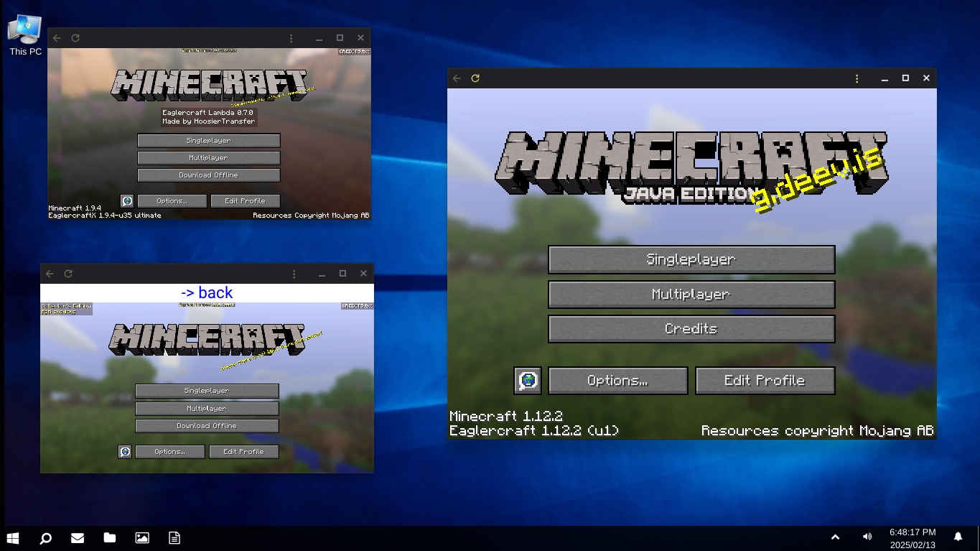The height and width of the screenshot is (551, 980).
Task: Click back arrow in Eaglercraft 1.12.2 window
Action: point(457,78)
